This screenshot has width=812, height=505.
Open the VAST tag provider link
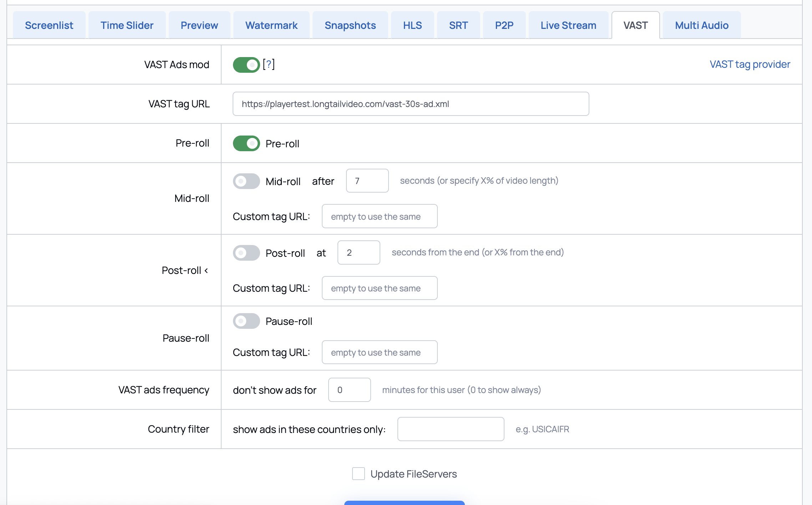(750, 64)
